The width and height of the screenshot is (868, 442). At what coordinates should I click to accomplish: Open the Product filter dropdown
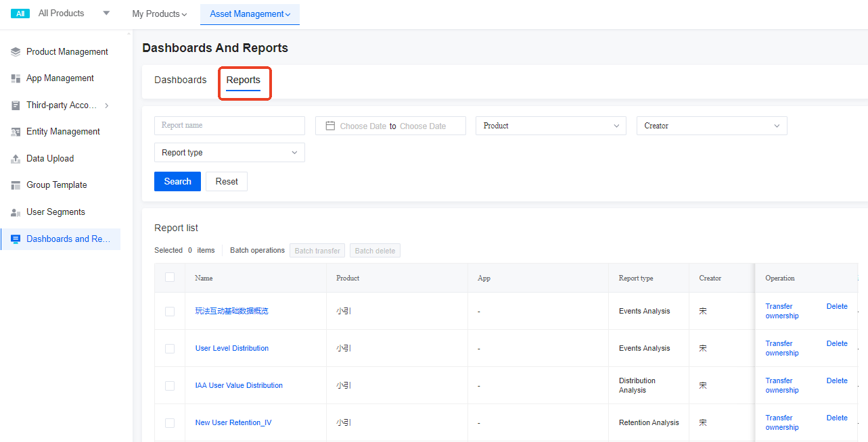click(550, 125)
